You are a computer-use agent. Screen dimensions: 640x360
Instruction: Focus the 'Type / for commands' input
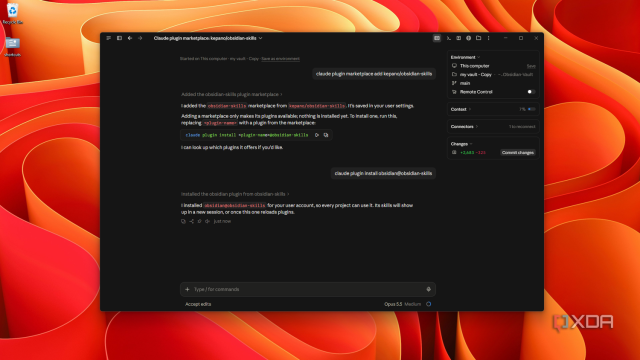[308, 289]
